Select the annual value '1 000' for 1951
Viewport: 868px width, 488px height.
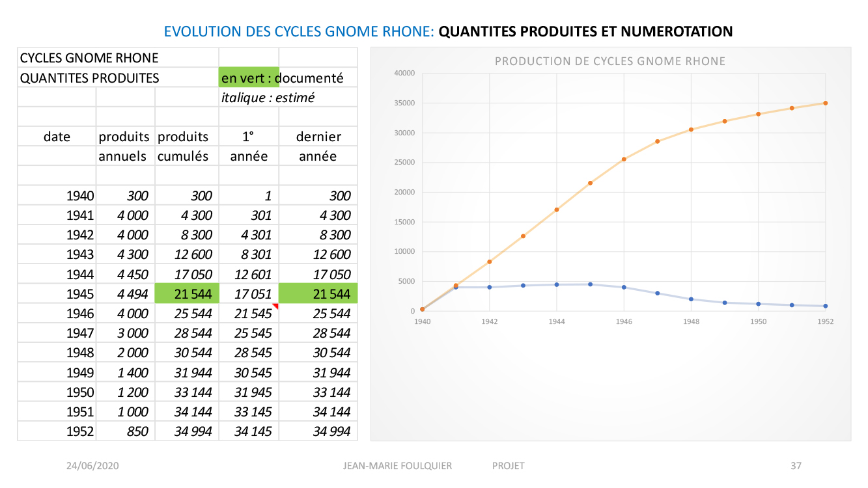coord(125,411)
